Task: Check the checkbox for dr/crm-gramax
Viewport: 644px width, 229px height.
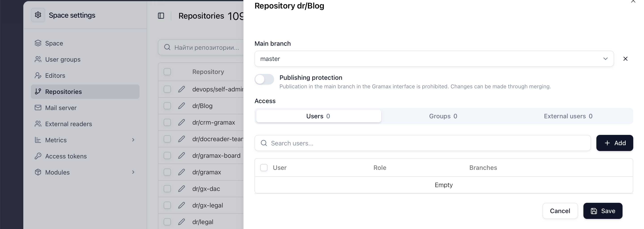Action: (167, 122)
